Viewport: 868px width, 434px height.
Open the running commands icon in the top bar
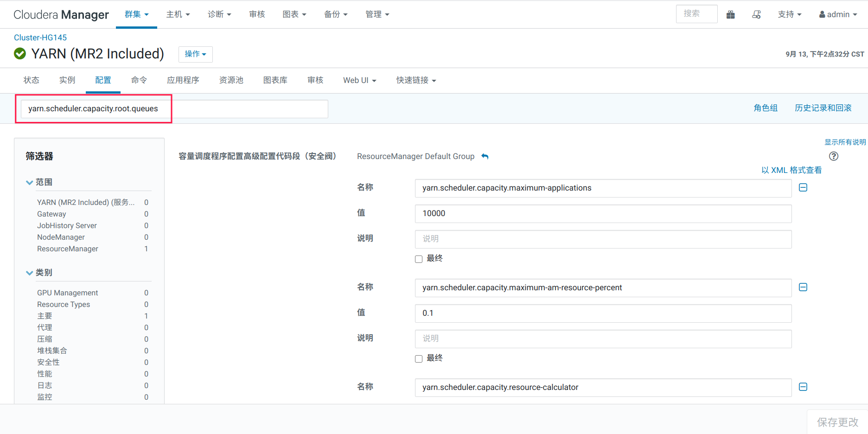click(x=756, y=14)
